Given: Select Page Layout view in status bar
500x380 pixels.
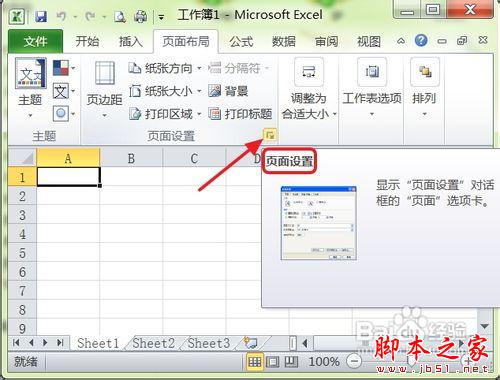Looking at the screenshot, I should (272, 362).
